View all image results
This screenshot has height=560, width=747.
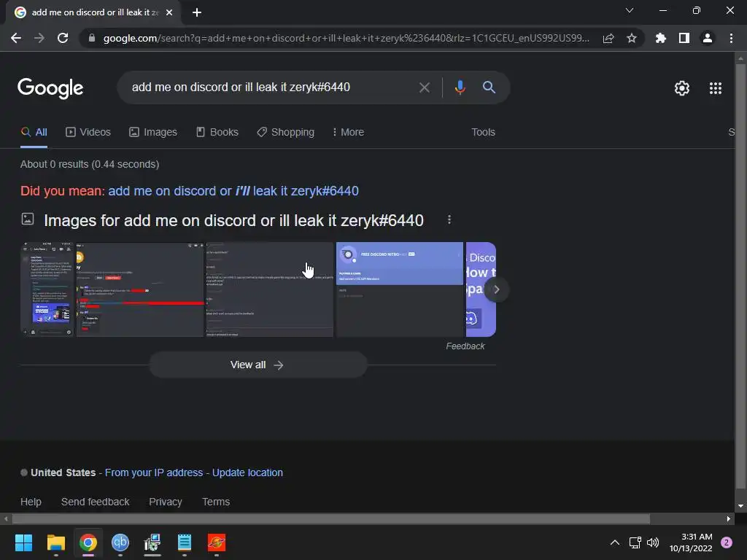(x=258, y=365)
